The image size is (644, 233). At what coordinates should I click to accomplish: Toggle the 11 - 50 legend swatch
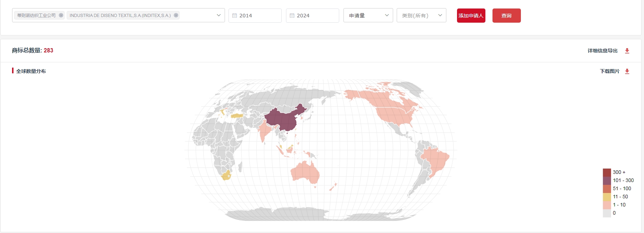click(607, 197)
